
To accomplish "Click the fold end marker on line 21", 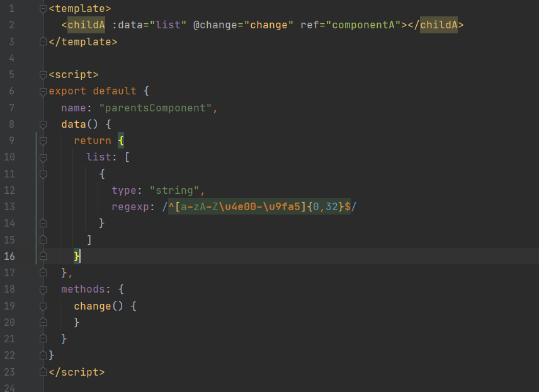I will pos(43,339).
